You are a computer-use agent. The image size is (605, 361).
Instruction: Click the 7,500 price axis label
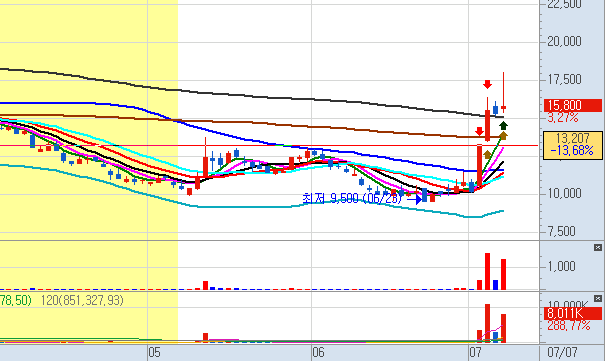click(561, 231)
